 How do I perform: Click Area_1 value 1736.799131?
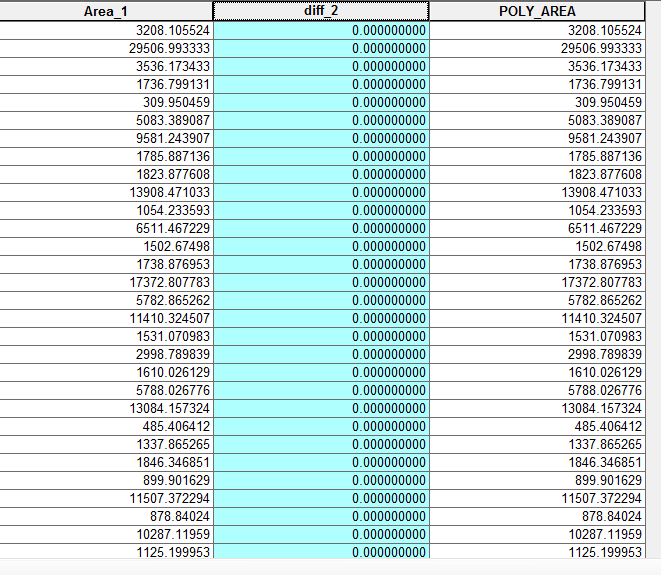pos(173,84)
